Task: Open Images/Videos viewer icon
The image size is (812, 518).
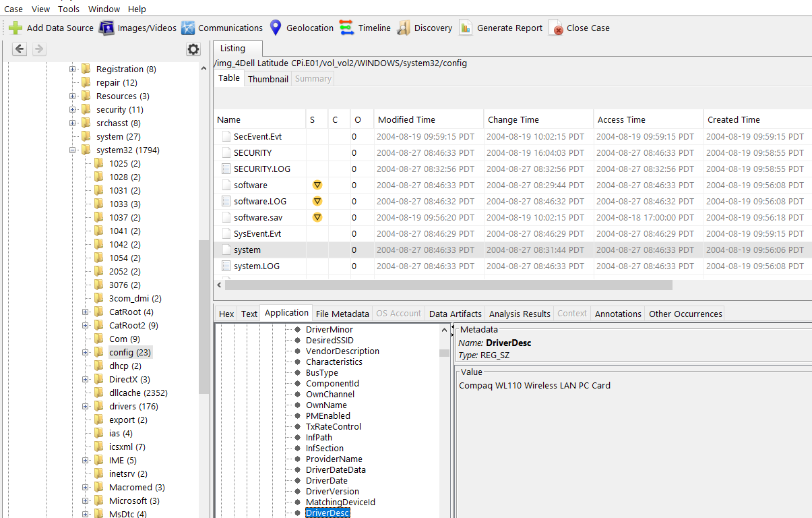Action: [x=106, y=28]
